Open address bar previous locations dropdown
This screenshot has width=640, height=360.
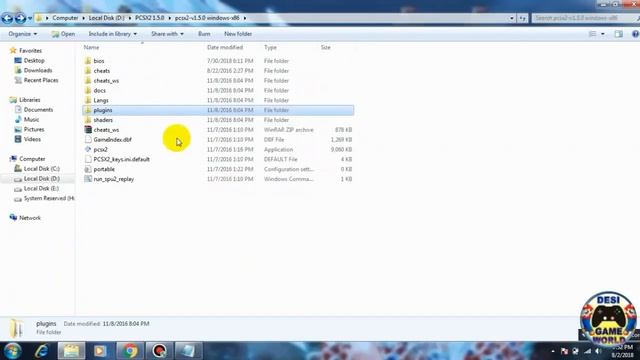(x=511, y=18)
